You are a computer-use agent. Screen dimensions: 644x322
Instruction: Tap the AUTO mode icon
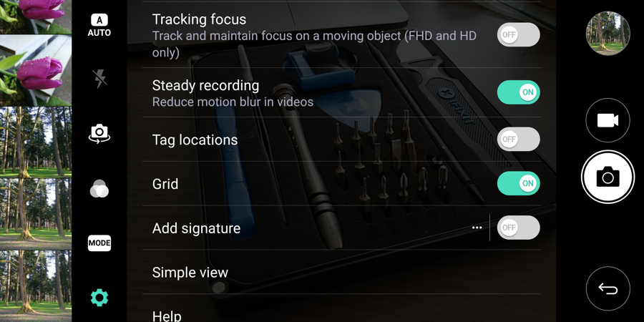(x=99, y=25)
